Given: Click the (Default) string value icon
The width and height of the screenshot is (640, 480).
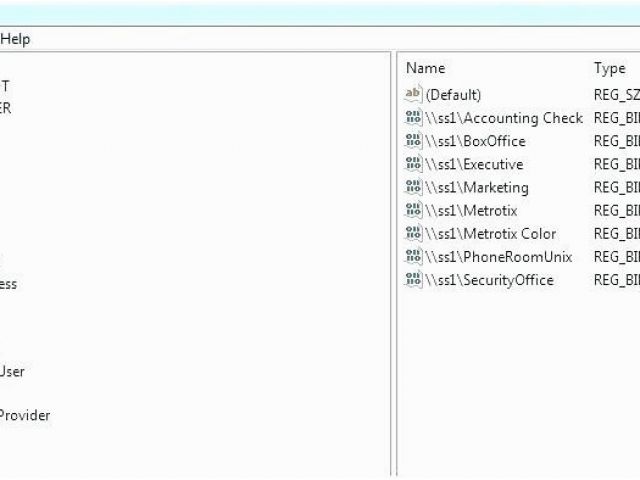Looking at the screenshot, I should tap(414, 95).
